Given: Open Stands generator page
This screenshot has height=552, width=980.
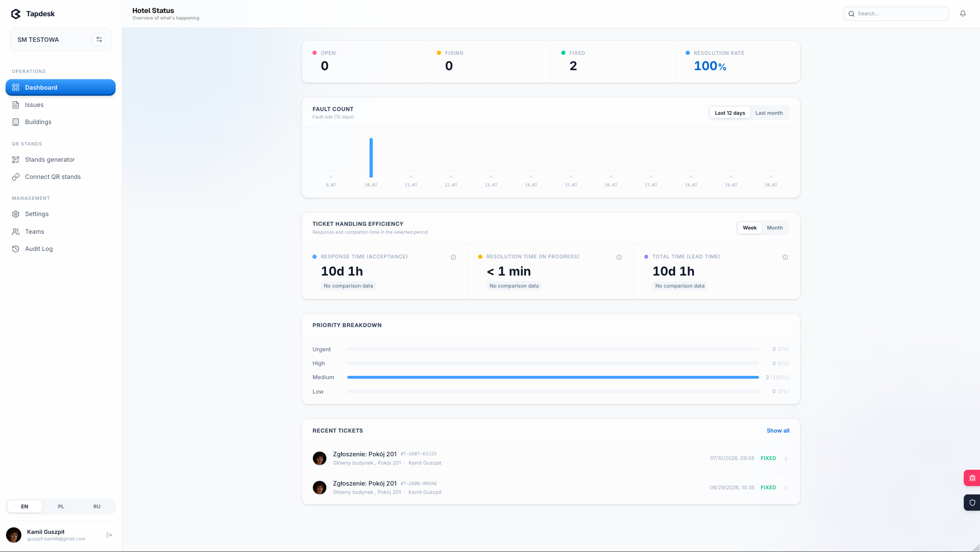Looking at the screenshot, I should coord(60,159).
